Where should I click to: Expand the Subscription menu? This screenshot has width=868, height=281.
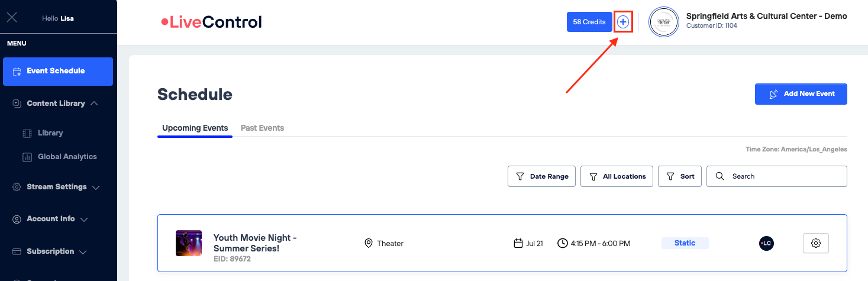[50, 251]
